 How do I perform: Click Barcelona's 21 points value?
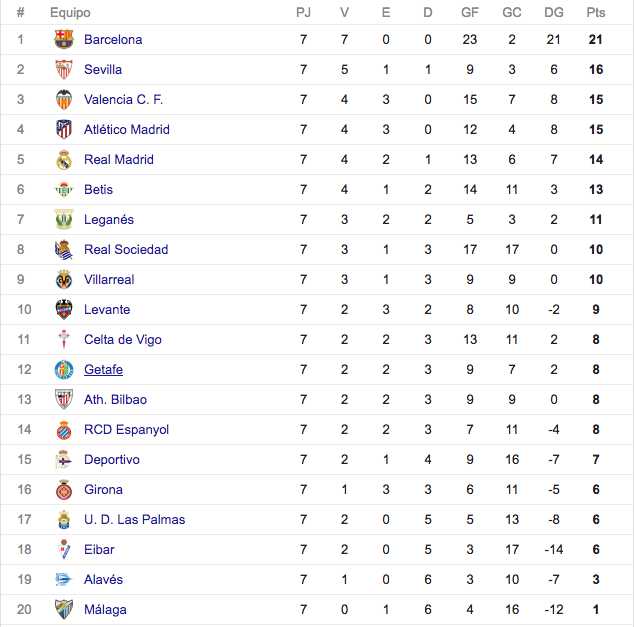pos(596,39)
